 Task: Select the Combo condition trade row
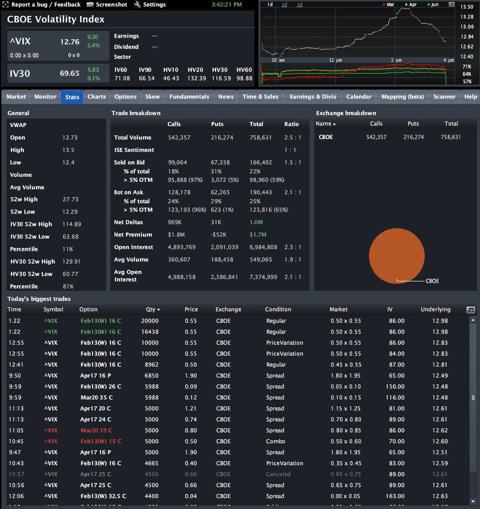[x=237, y=442]
